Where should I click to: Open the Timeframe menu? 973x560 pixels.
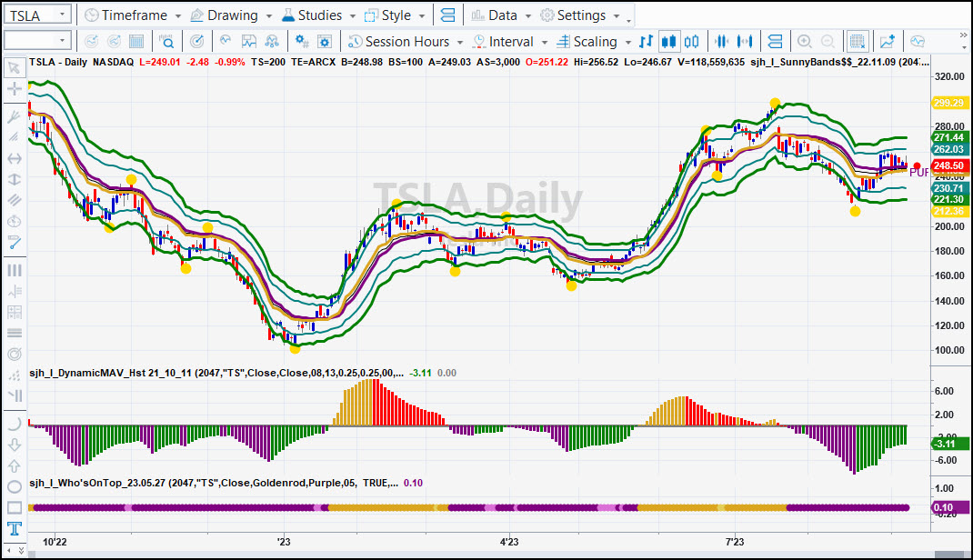point(126,15)
